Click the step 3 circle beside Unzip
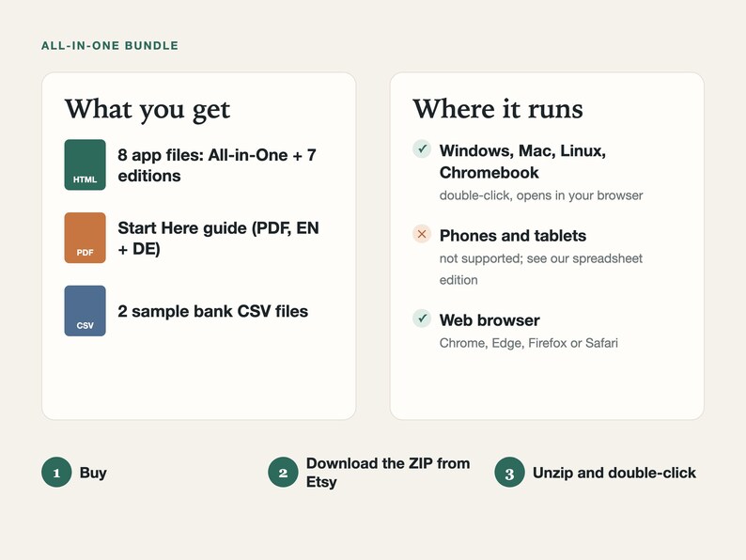 pos(509,473)
